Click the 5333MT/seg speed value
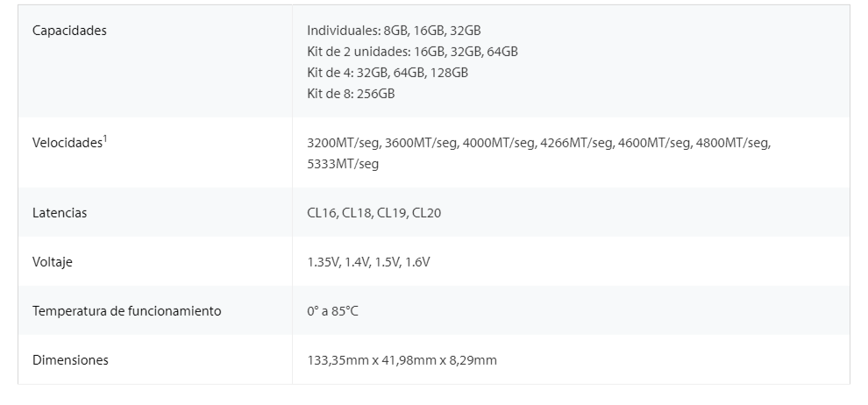 (x=343, y=164)
